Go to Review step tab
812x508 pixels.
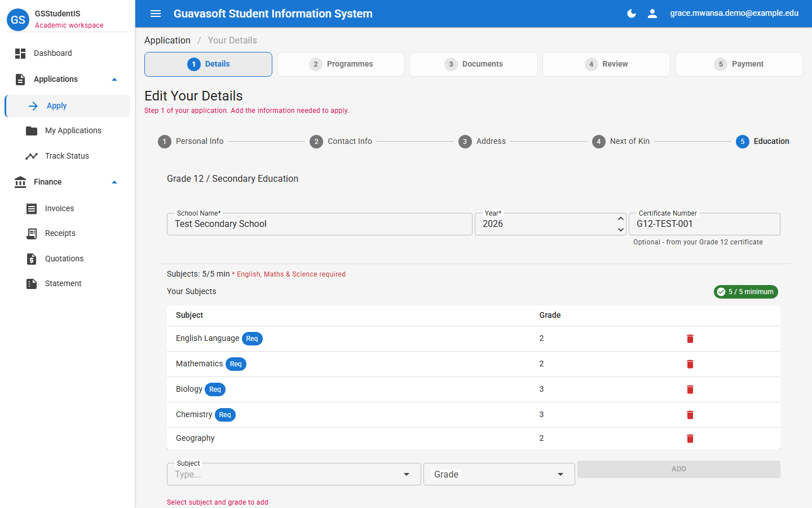point(606,64)
